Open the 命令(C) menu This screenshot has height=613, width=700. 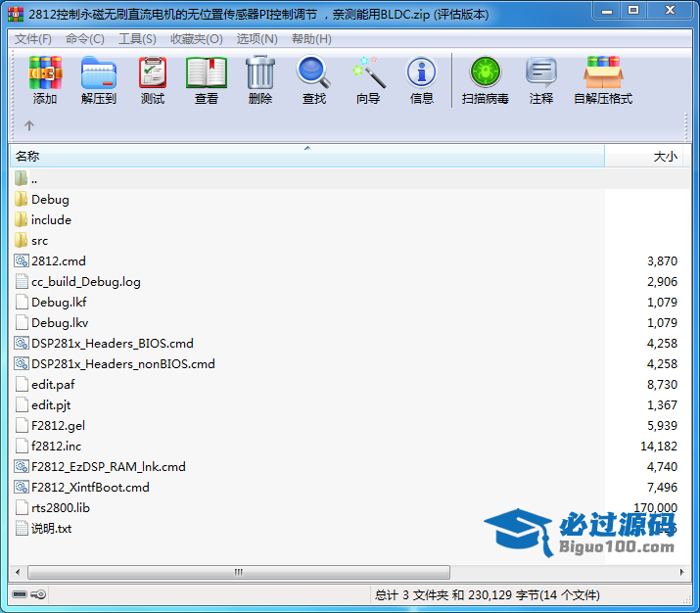coord(85,39)
